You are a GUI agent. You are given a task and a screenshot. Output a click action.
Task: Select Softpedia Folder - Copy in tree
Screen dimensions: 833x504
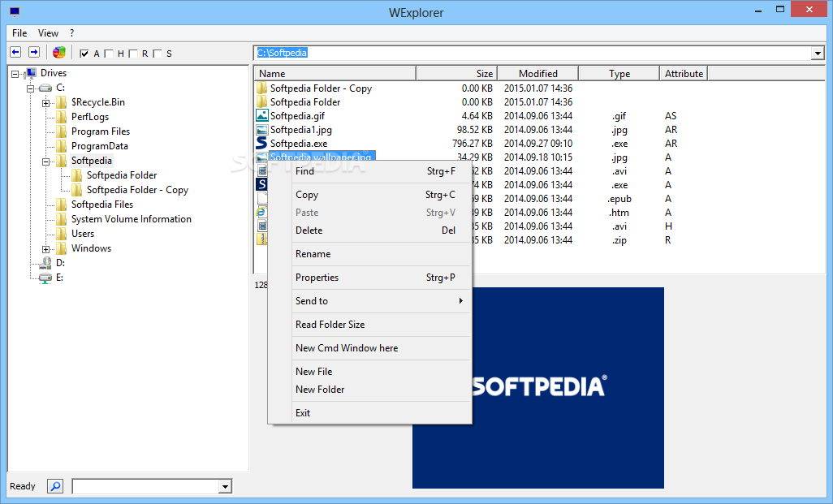[137, 190]
